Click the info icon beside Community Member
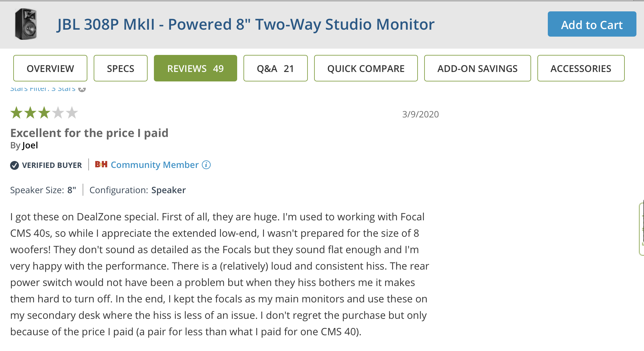The height and width of the screenshot is (351, 644). click(206, 165)
